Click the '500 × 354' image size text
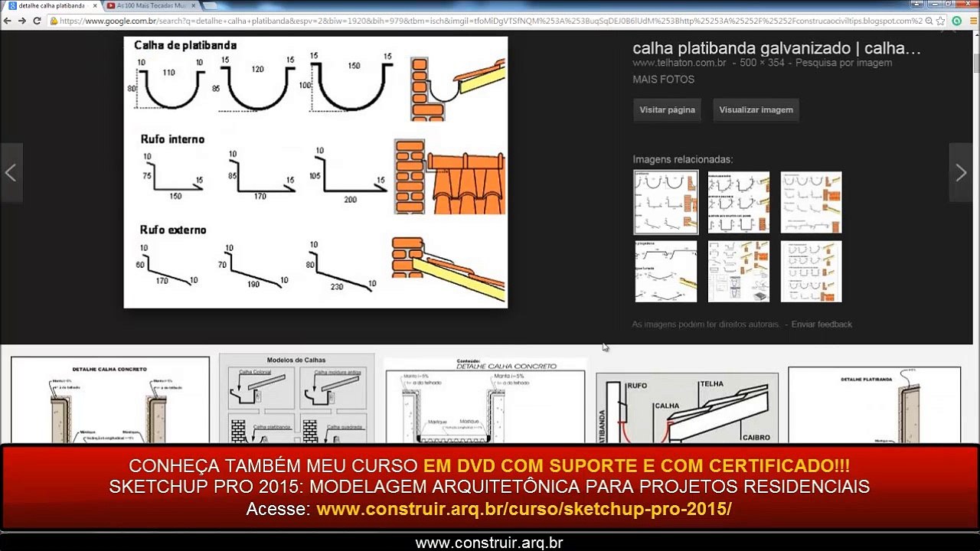Viewport: 980px width, 551px height. (x=761, y=63)
